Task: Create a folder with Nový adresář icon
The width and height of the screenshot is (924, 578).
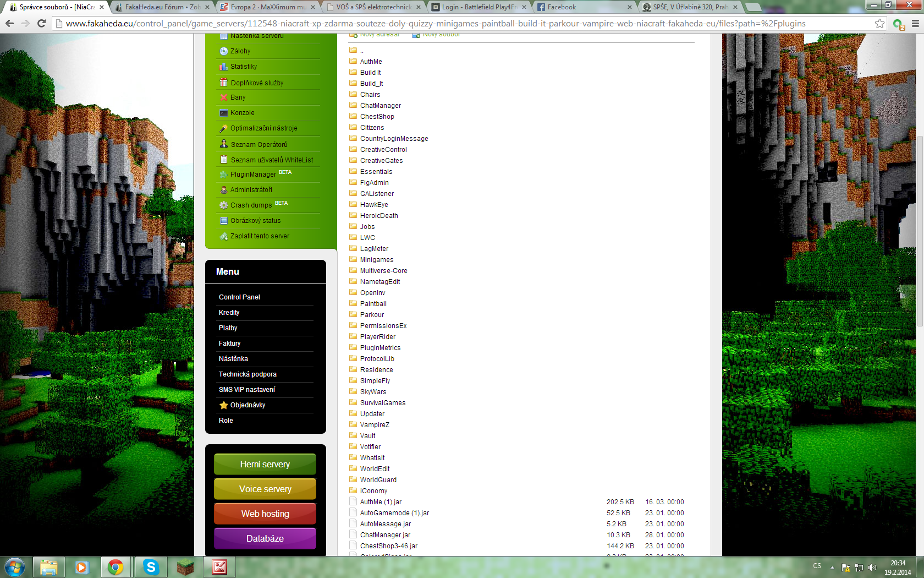Action: (353, 34)
